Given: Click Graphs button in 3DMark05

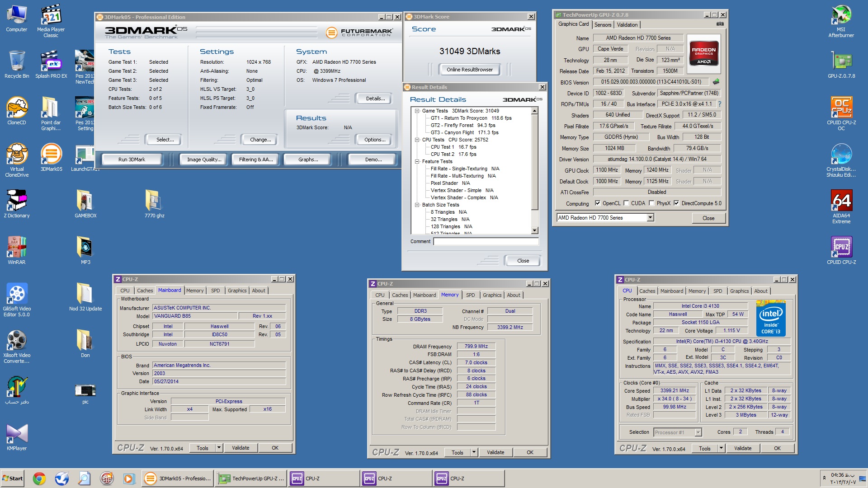Looking at the screenshot, I should (x=308, y=160).
